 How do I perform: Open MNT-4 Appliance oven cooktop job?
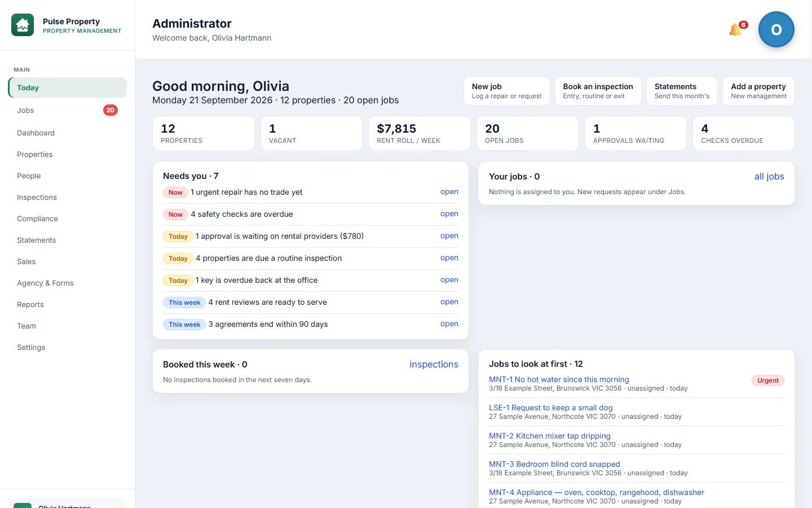[597, 493]
